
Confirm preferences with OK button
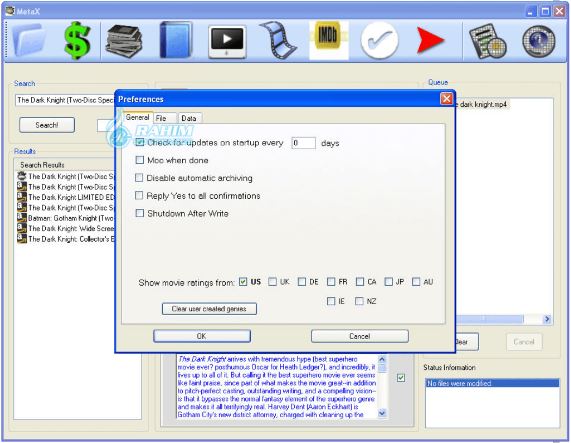pyautogui.click(x=202, y=336)
